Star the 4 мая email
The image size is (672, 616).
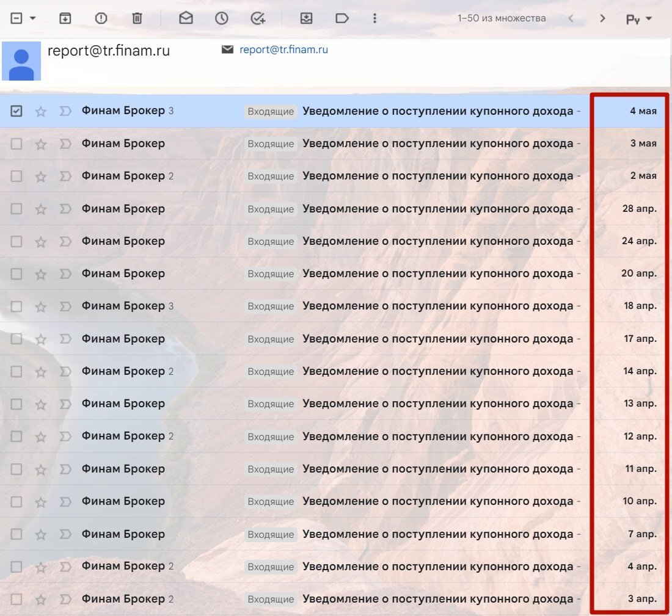click(41, 112)
